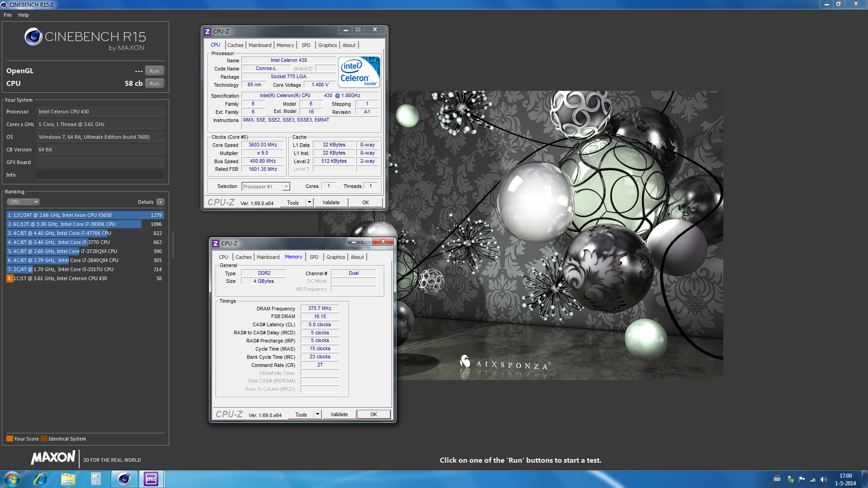Expand the Tools arrow in the upper CPU-Z window
This screenshot has height=488, width=868.
[x=310, y=202]
